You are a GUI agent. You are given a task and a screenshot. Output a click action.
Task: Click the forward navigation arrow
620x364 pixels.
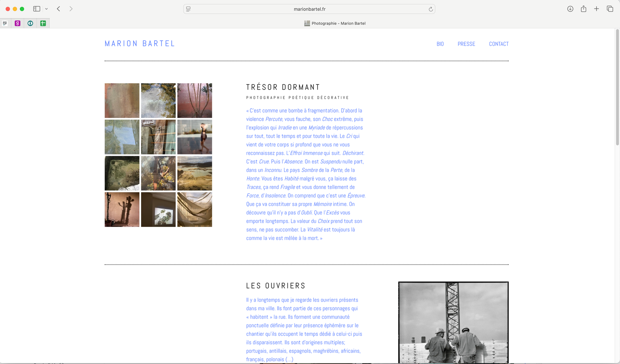pos(71,9)
